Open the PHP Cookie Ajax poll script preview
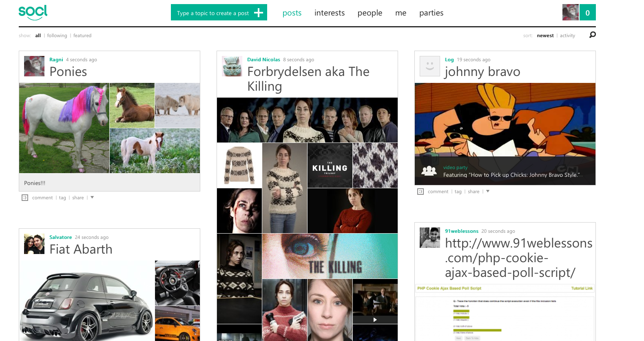The height and width of the screenshot is (341, 644). [505, 312]
